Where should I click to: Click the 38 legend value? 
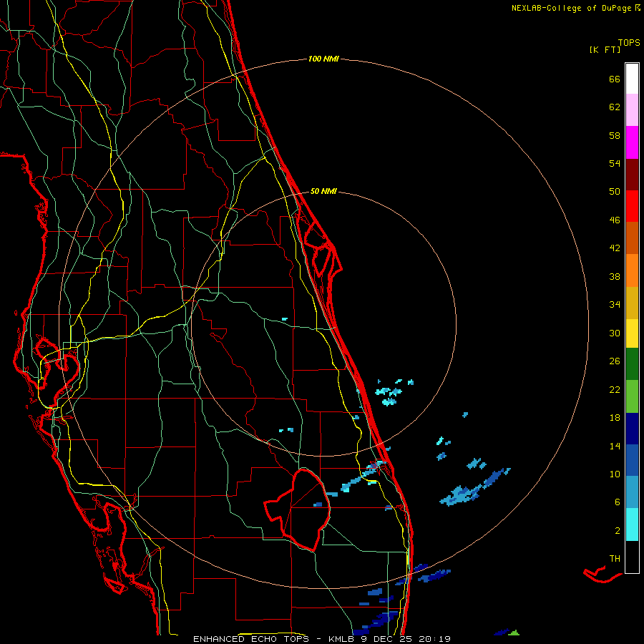tap(615, 277)
